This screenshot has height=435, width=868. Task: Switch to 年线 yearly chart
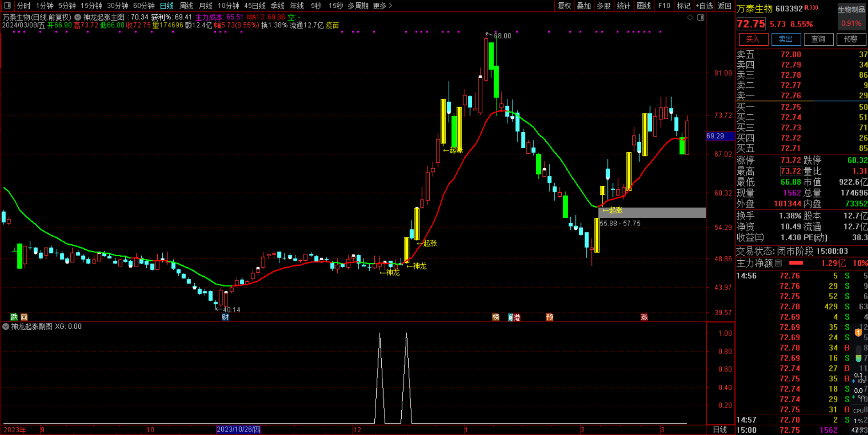[x=297, y=5]
